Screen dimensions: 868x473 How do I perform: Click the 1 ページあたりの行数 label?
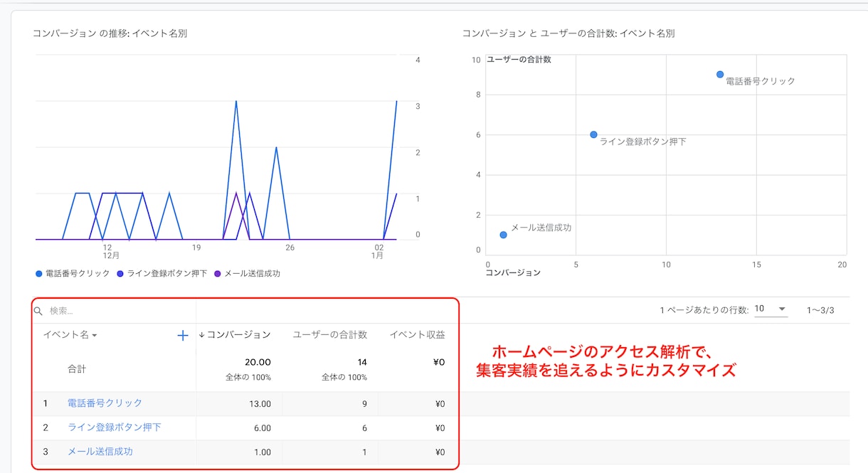(x=704, y=310)
